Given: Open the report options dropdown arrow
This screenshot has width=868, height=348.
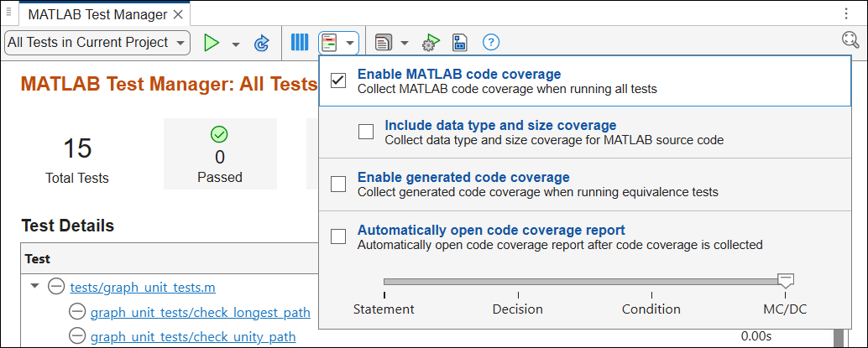Looking at the screenshot, I should coord(404,43).
